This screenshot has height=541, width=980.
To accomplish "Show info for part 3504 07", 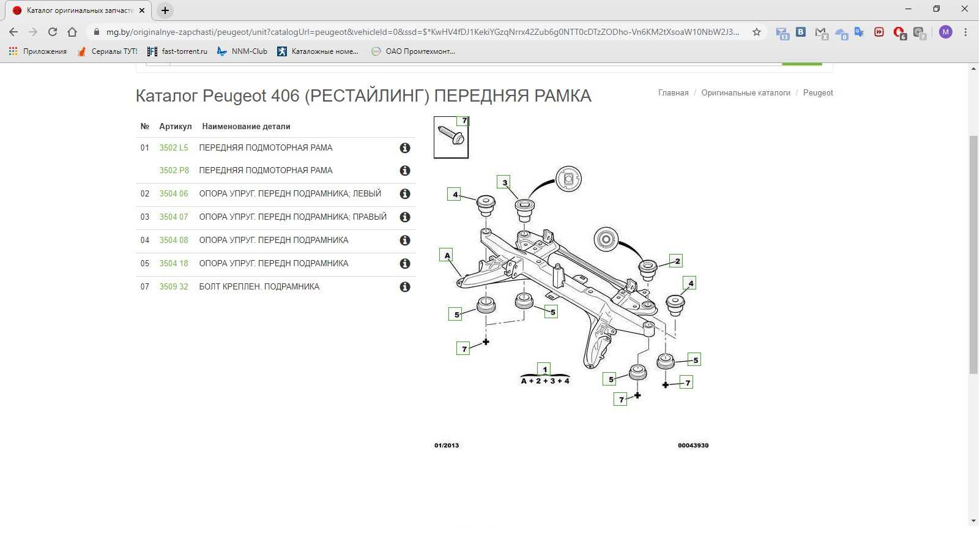I will pos(405,217).
